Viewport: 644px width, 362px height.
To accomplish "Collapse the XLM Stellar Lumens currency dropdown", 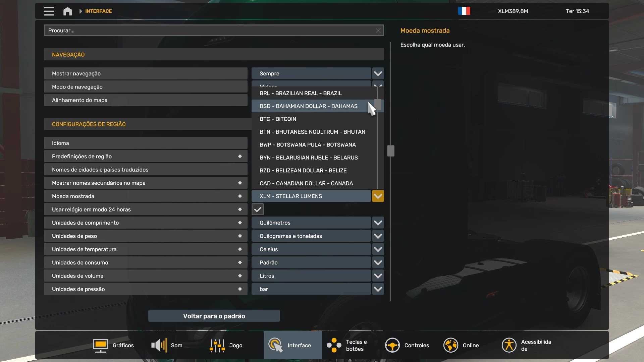I will tap(378, 196).
